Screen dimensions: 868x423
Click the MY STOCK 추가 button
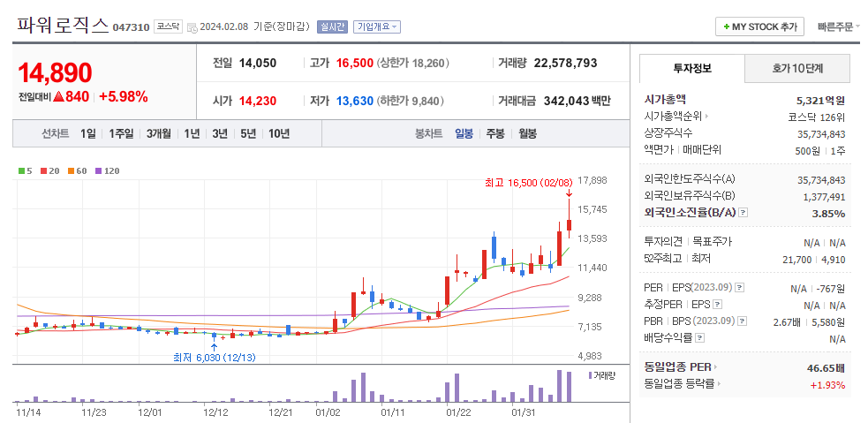759,26
